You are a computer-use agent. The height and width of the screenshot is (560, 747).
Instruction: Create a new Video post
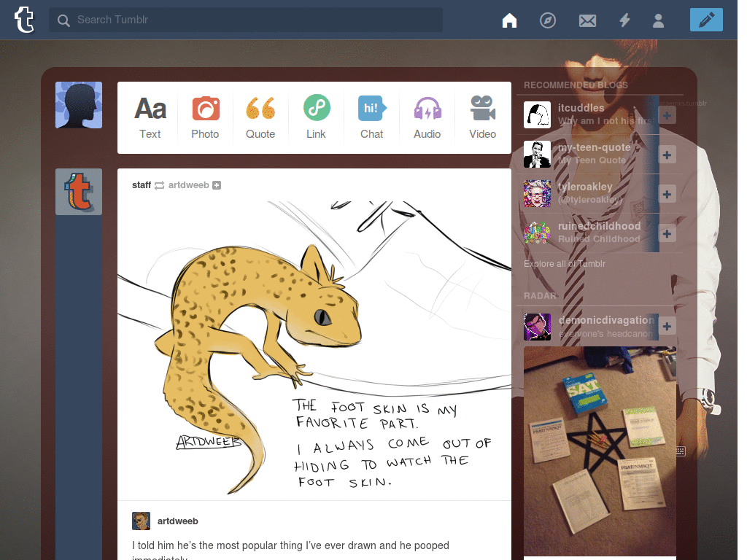[x=483, y=117]
